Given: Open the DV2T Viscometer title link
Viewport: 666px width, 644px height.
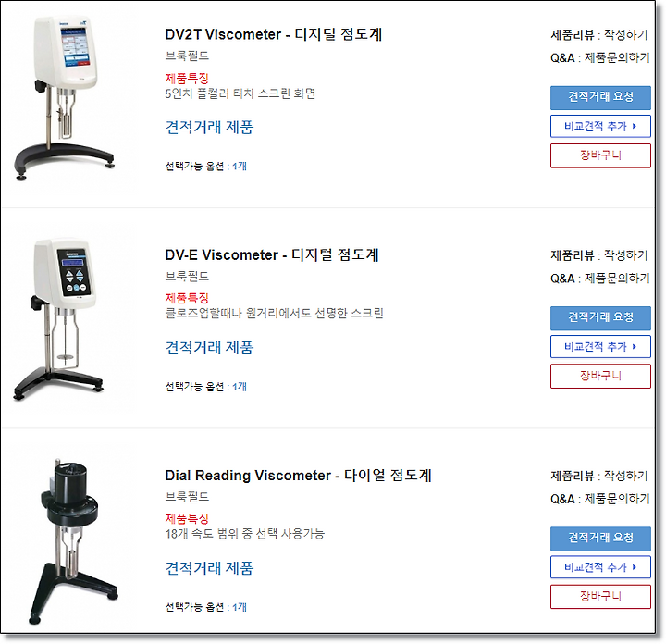Looking at the screenshot, I should pyautogui.click(x=274, y=34).
